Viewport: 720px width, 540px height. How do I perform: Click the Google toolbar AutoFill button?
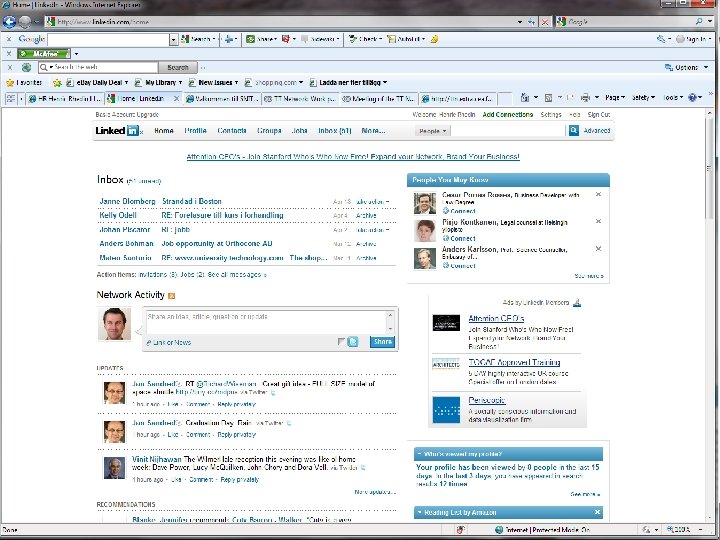click(406, 39)
